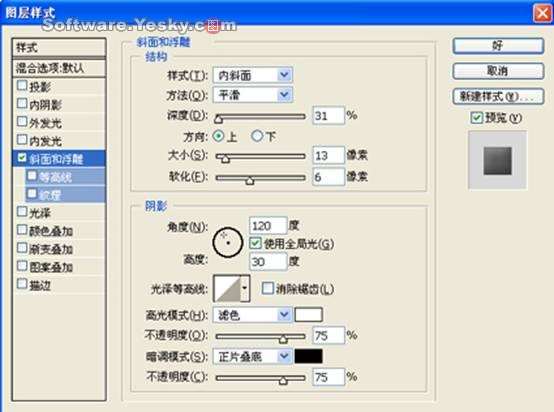Click the 好 (OK) button
The width and height of the screenshot is (554, 412).
click(498, 46)
